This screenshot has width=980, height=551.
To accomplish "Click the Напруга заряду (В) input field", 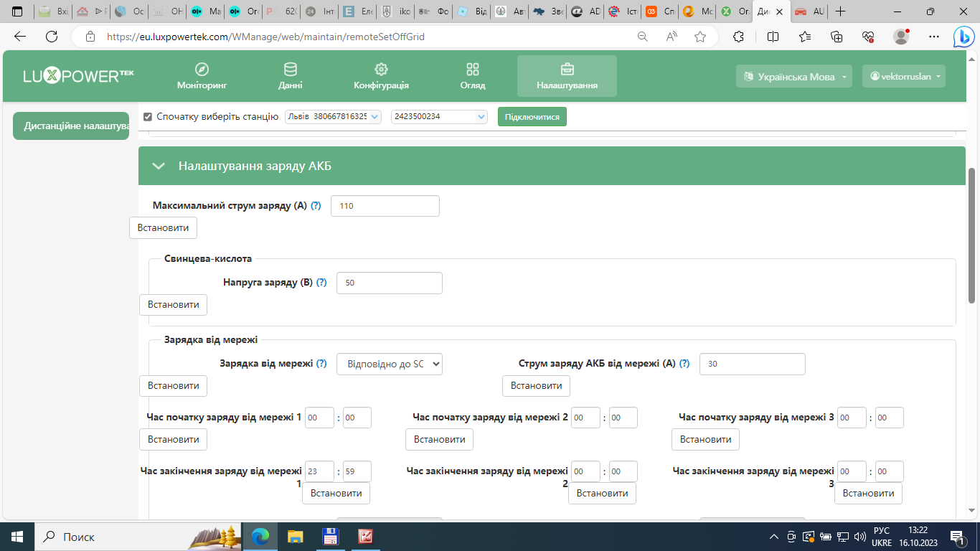I will [x=390, y=283].
